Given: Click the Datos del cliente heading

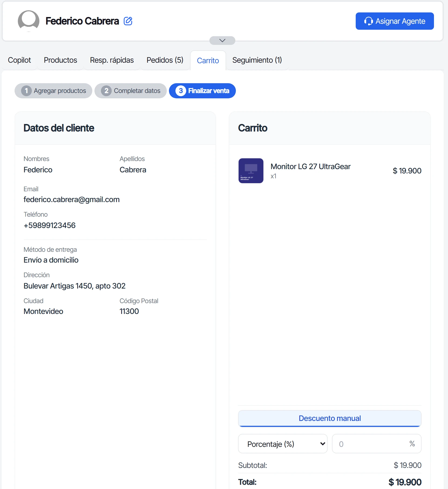Looking at the screenshot, I should 59,128.
